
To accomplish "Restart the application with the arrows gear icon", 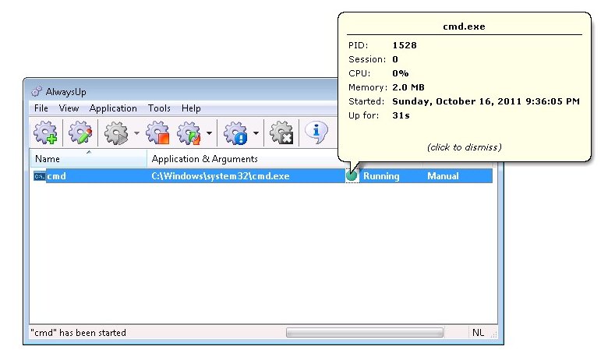I will pyautogui.click(x=189, y=133).
